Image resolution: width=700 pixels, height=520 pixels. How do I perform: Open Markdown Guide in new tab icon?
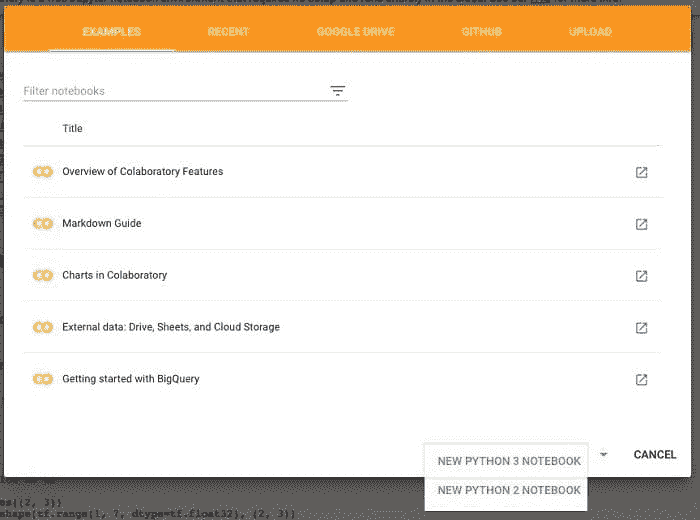tap(641, 224)
